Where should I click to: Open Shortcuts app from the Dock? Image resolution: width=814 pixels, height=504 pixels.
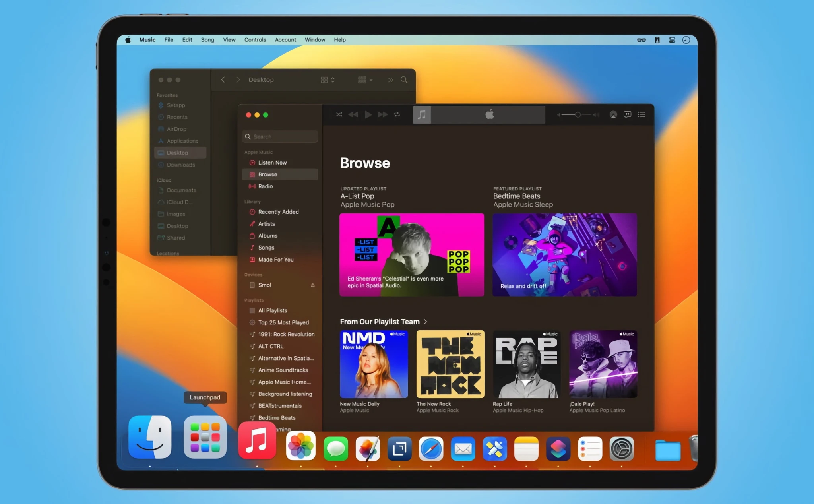(x=558, y=449)
